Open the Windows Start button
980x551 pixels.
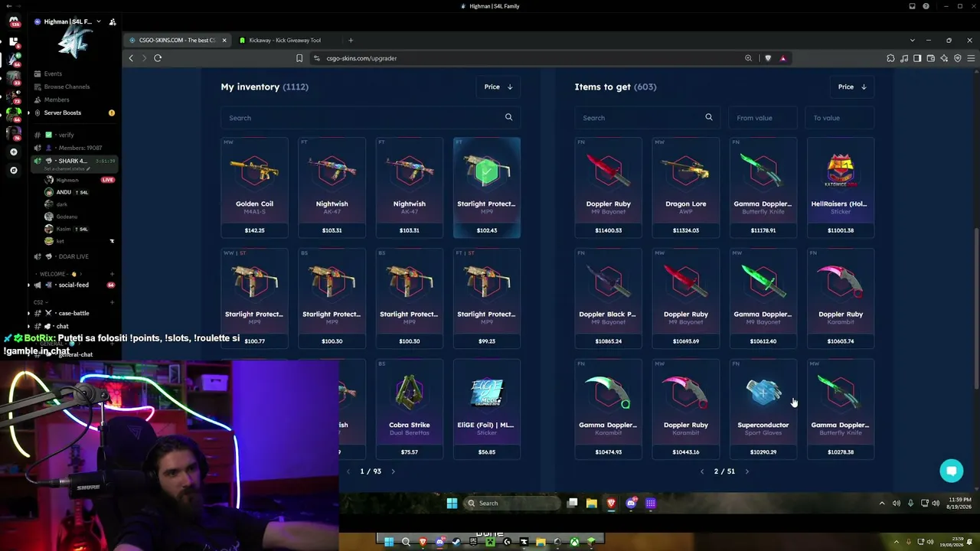click(x=452, y=503)
